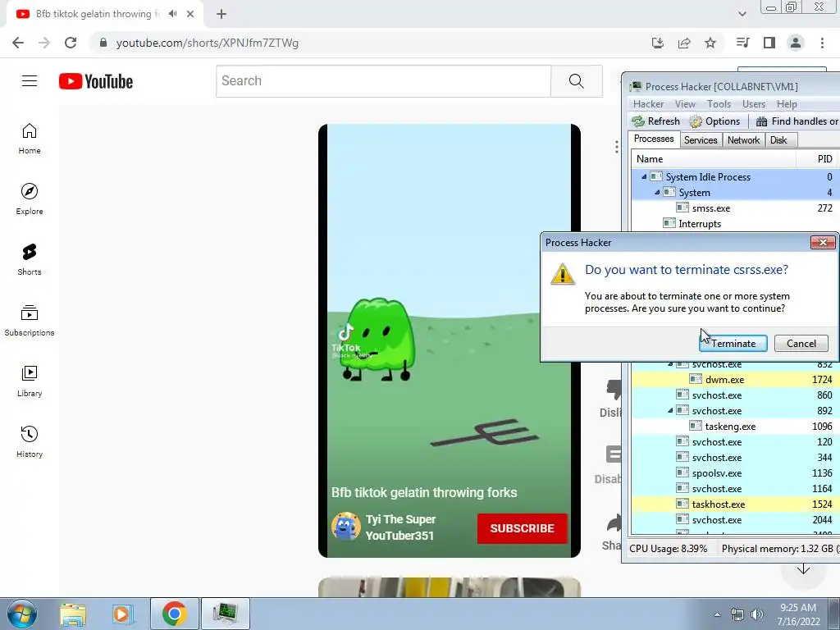The height and width of the screenshot is (630, 840).
Task: Open View menu in Process Hacker
Action: click(x=685, y=104)
